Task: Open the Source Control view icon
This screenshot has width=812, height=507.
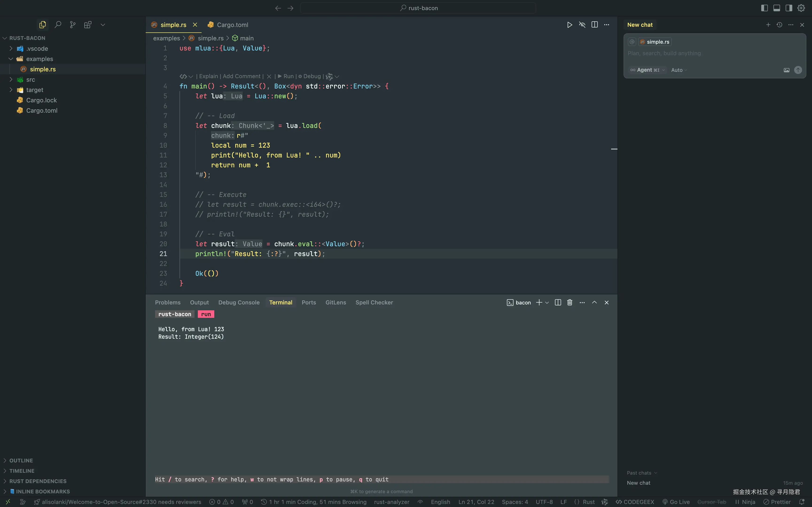Action: coord(72,25)
